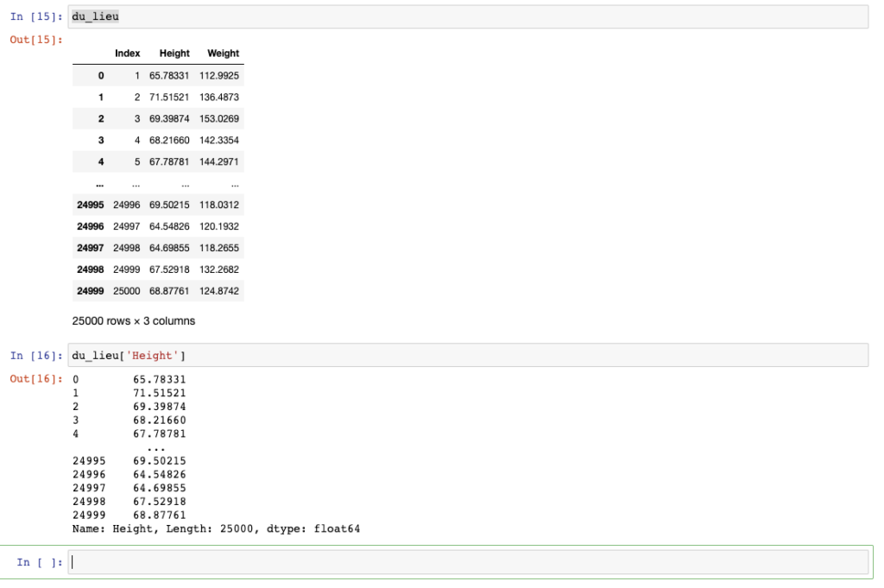Focus the empty code cell at bottom
This screenshot has height=588, width=884.
click(468, 562)
